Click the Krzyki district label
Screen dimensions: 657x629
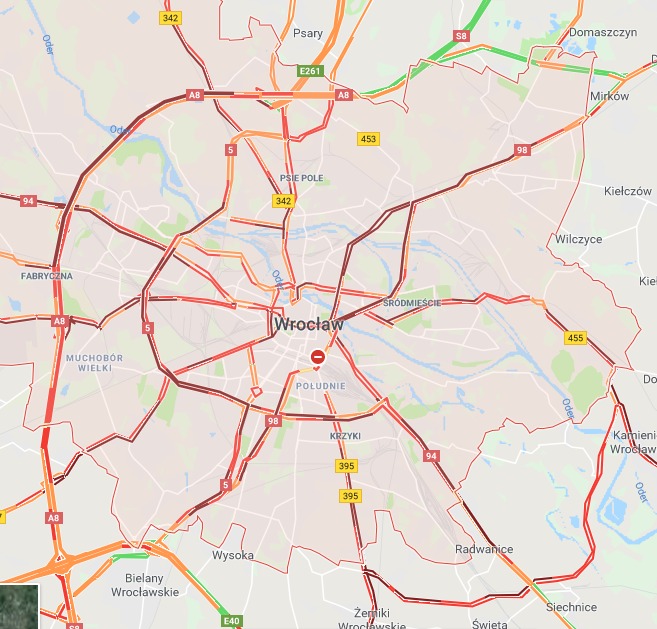[x=345, y=436]
